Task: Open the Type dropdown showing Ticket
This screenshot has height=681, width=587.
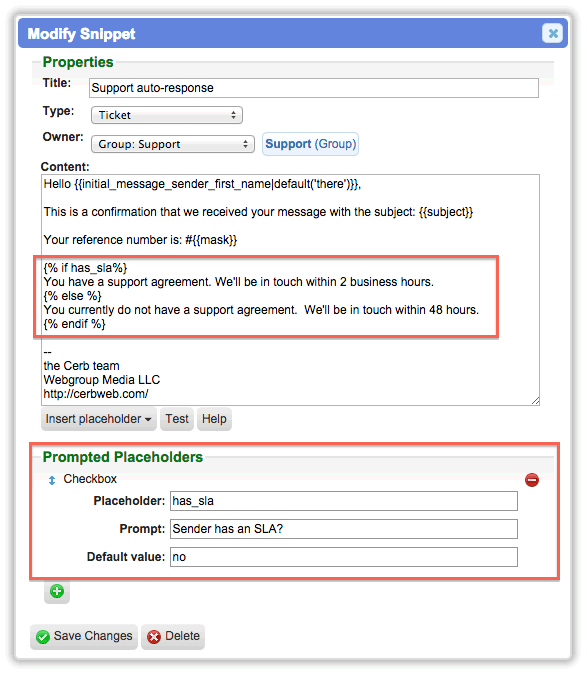Action: pos(167,115)
